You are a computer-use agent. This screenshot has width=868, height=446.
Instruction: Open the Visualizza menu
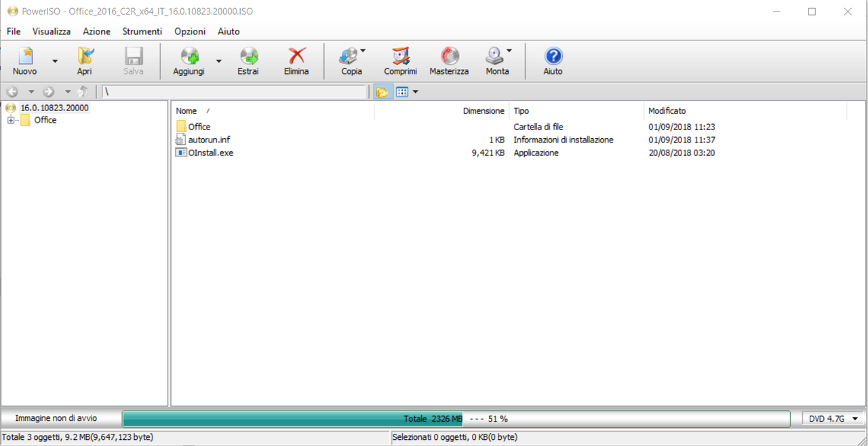tap(52, 31)
